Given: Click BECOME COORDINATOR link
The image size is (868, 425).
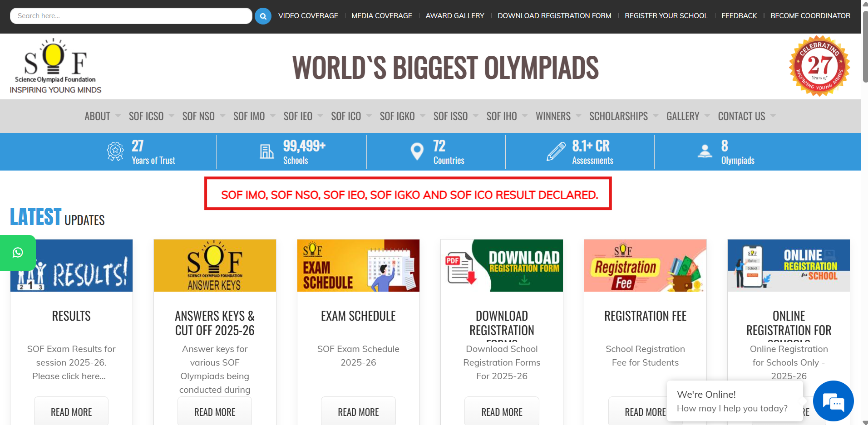Looking at the screenshot, I should 810,16.
